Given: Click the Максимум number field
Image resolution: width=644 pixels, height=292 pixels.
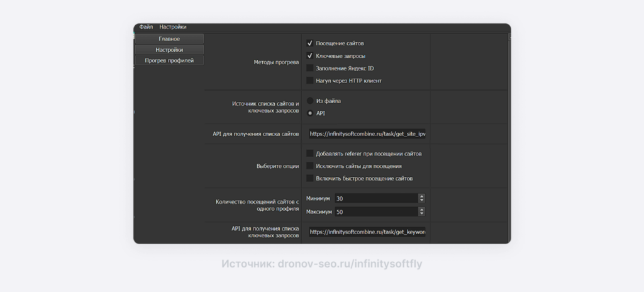Looking at the screenshot, I should pyautogui.click(x=375, y=212).
